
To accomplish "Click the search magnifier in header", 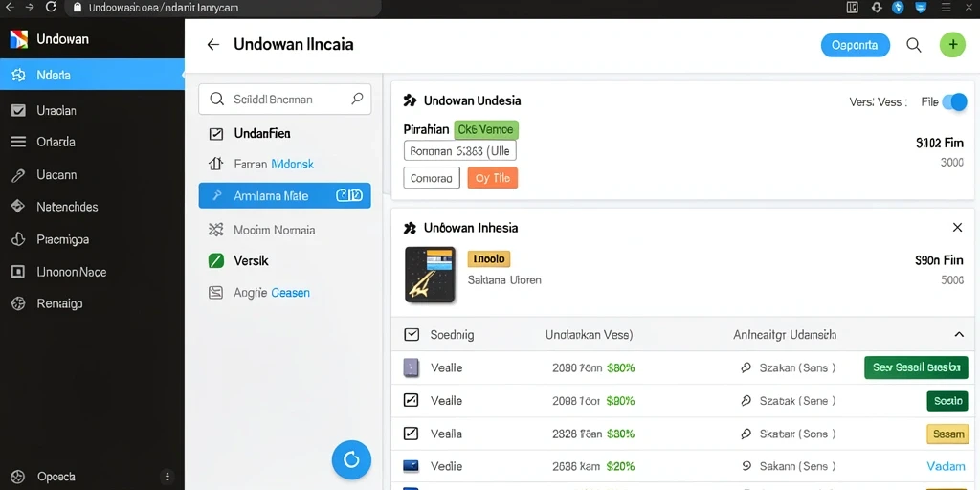I will click(914, 45).
